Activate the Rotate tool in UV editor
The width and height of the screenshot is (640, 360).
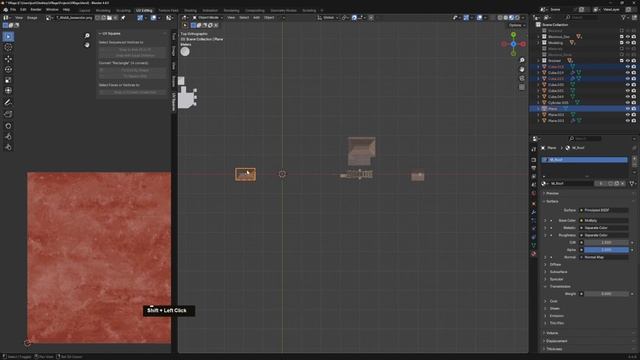coord(8,69)
